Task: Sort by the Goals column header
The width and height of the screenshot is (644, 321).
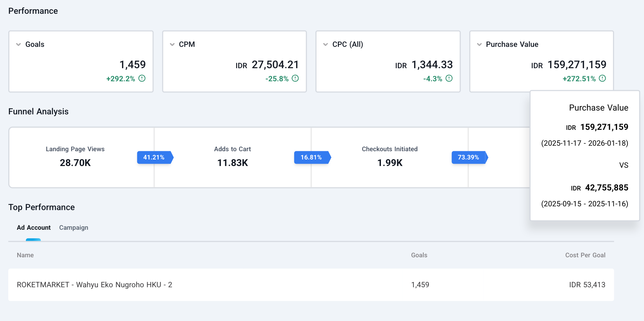Action: coord(419,255)
